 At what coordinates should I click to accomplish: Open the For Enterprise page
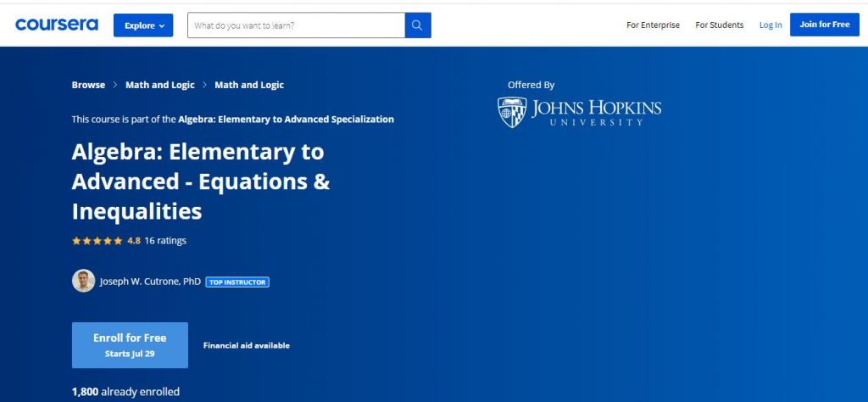pos(653,25)
